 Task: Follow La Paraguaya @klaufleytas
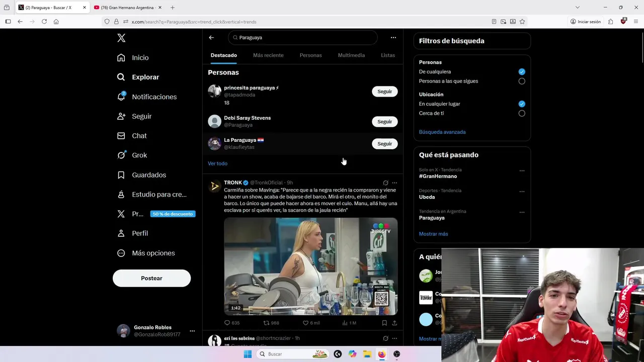pos(385,144)
